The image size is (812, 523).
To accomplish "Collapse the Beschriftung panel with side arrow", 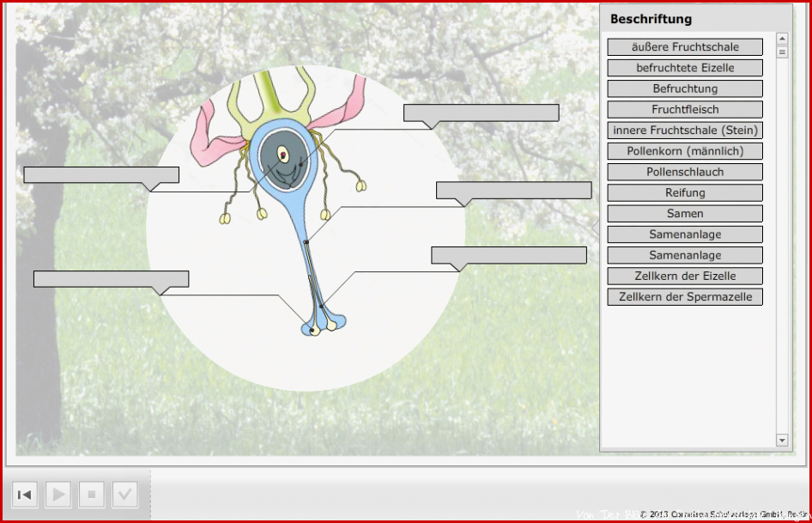I will (x=596, y=227).
